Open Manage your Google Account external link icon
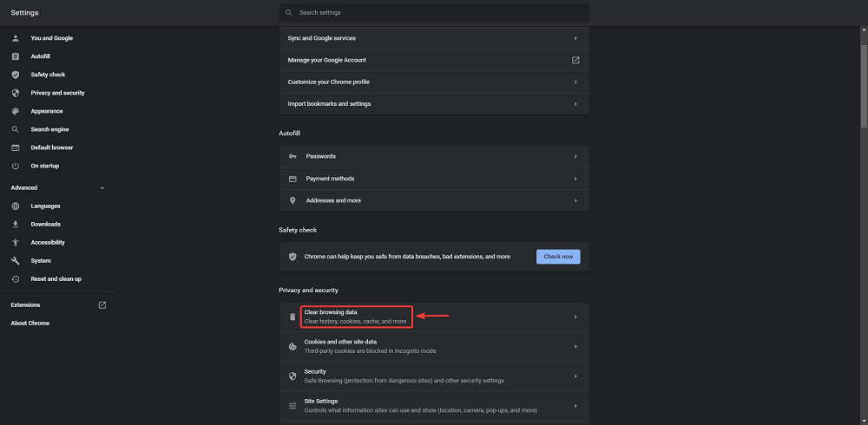This screenshot has width=868, height=425. 575,61
